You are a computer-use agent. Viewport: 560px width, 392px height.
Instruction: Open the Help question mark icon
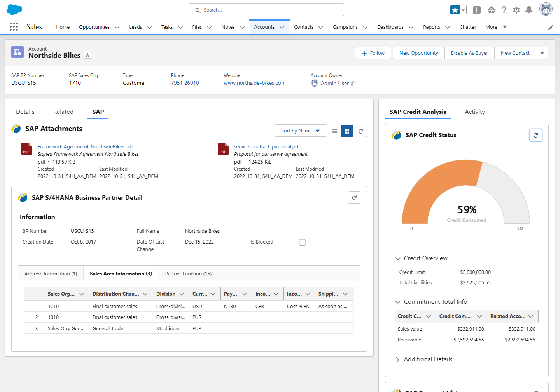(504, 10)
